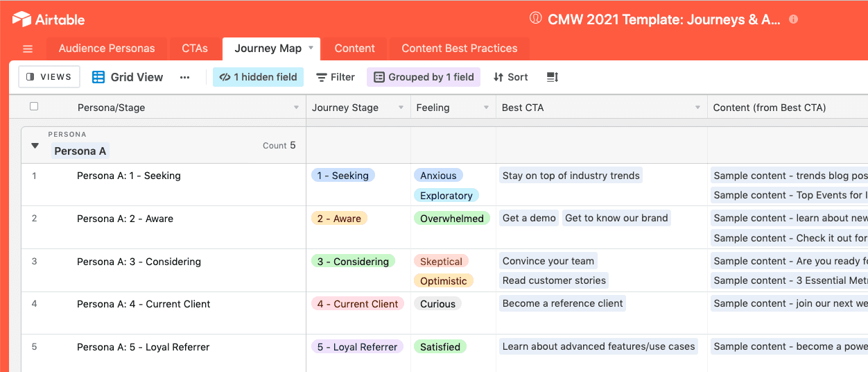Screen dimensions: 868x372
Task: Open the Persona/Stage column dropdown
Action: (296, 108)
